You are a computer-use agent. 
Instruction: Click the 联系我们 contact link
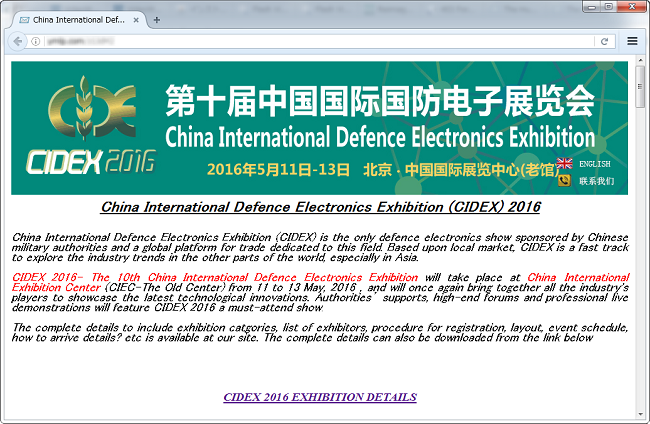596,181
